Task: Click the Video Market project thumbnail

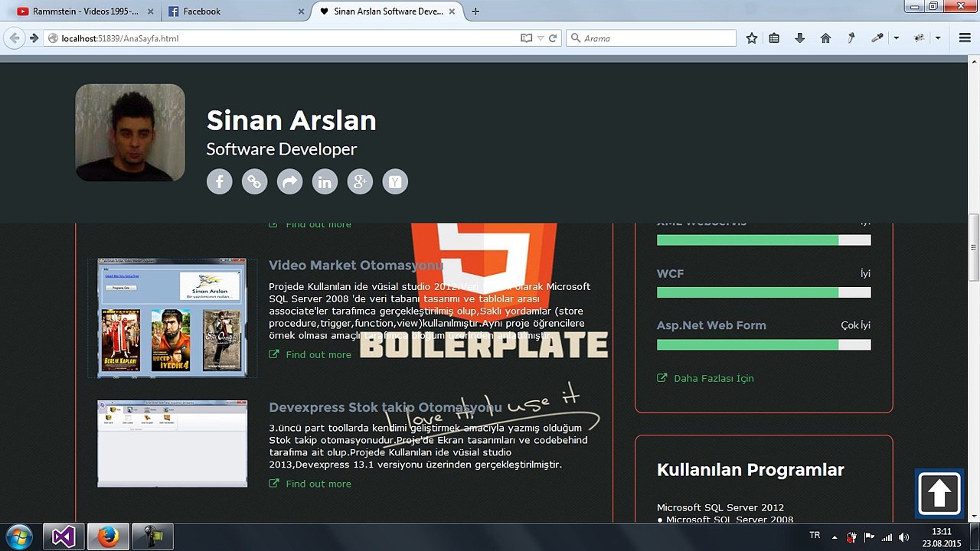Action: click(172, 318)
